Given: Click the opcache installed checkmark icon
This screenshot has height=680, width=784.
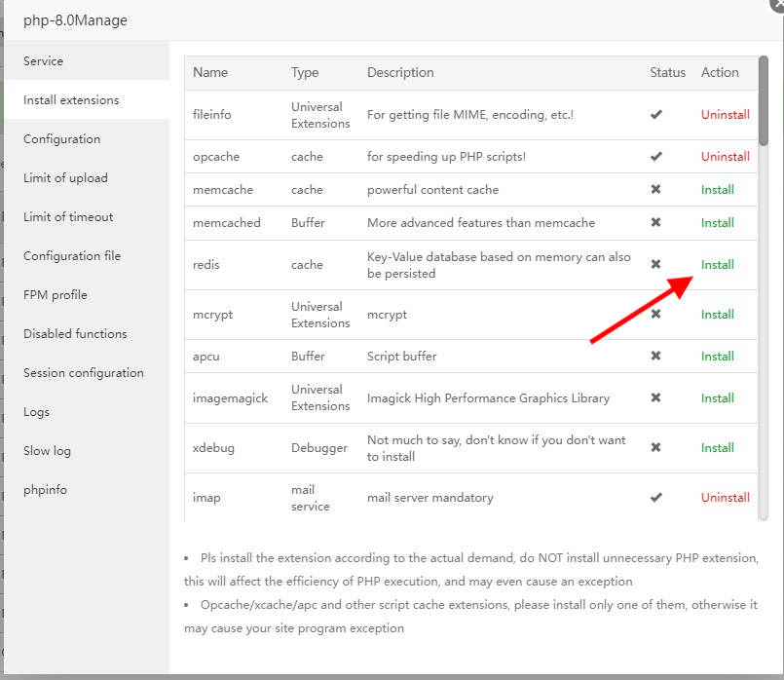Looking at the screenshot, I should 656,157.
